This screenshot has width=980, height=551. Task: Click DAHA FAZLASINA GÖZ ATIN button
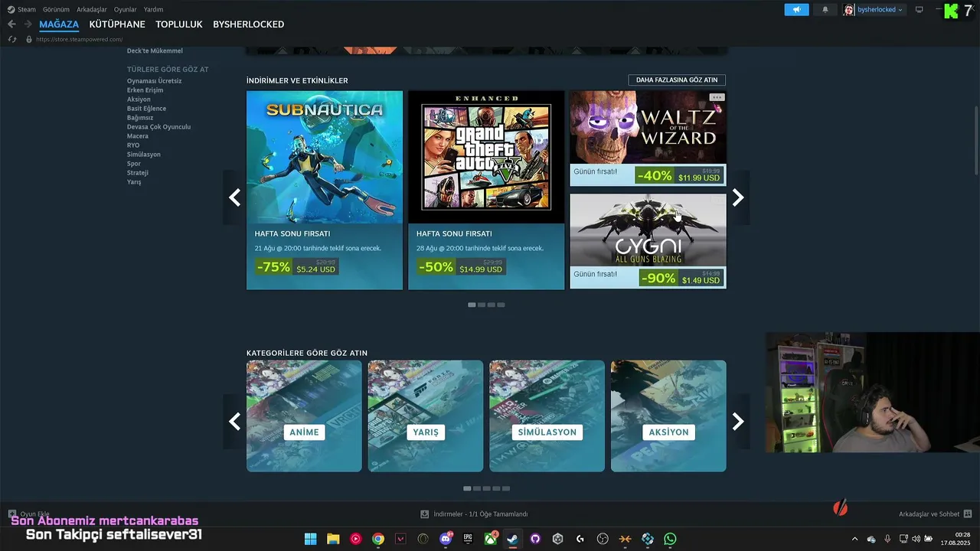(677, 80)
